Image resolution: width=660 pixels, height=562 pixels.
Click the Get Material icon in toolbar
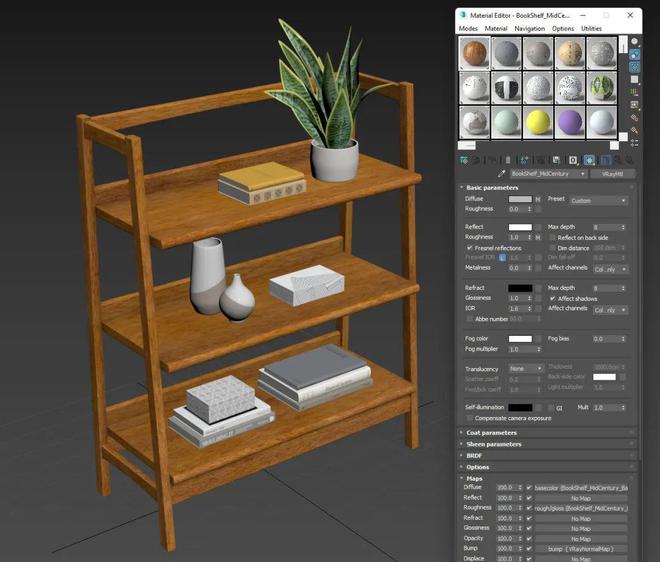point(464,159)
